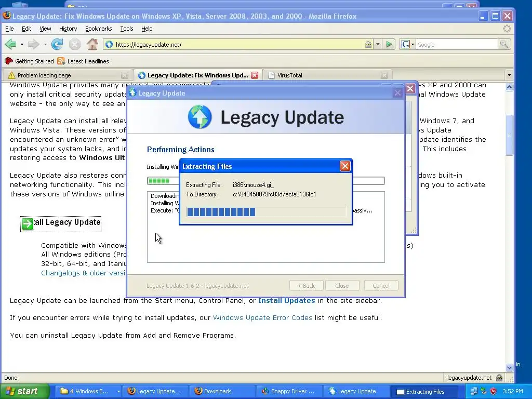Switch to Snappy Driver taskbar button

tap(289, 392)
